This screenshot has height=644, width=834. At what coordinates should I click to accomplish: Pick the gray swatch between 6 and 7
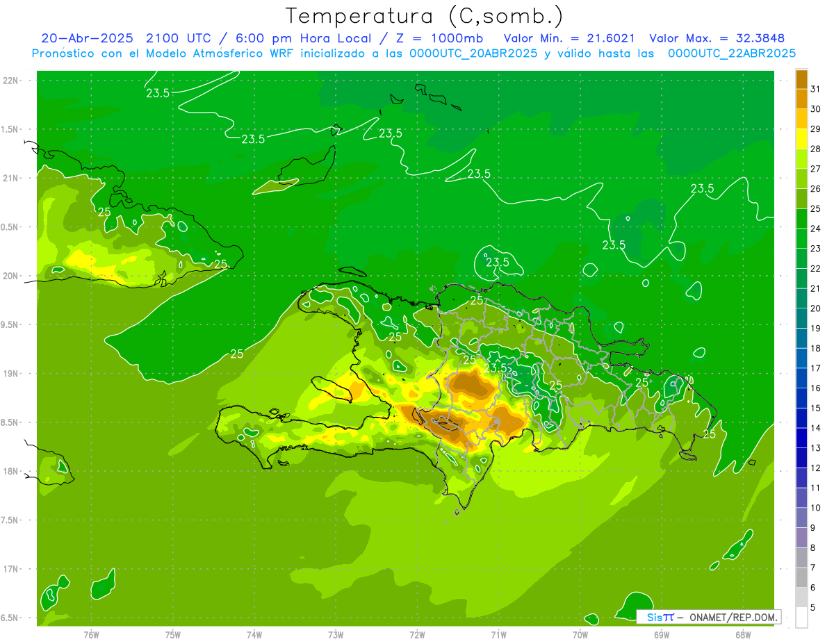801,577
